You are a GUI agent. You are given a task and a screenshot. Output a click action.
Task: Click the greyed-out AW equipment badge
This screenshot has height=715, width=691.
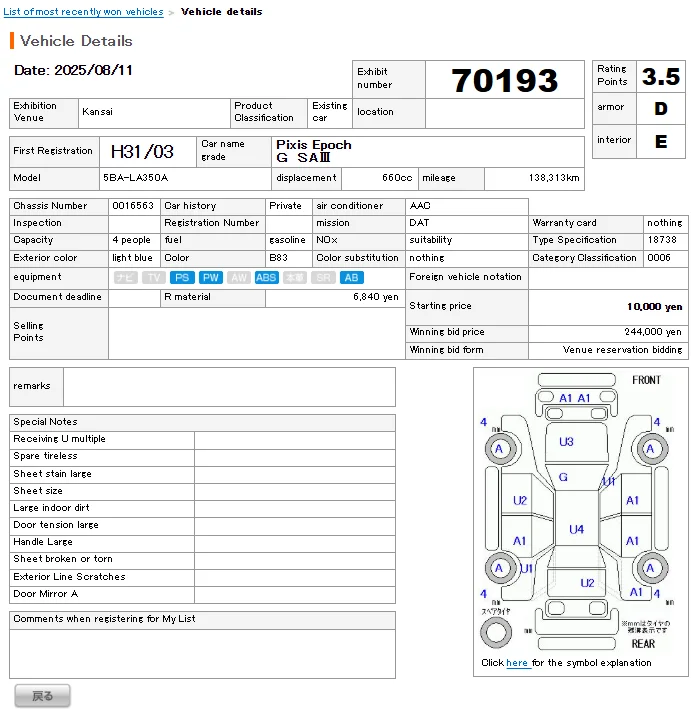click(238, 277)
